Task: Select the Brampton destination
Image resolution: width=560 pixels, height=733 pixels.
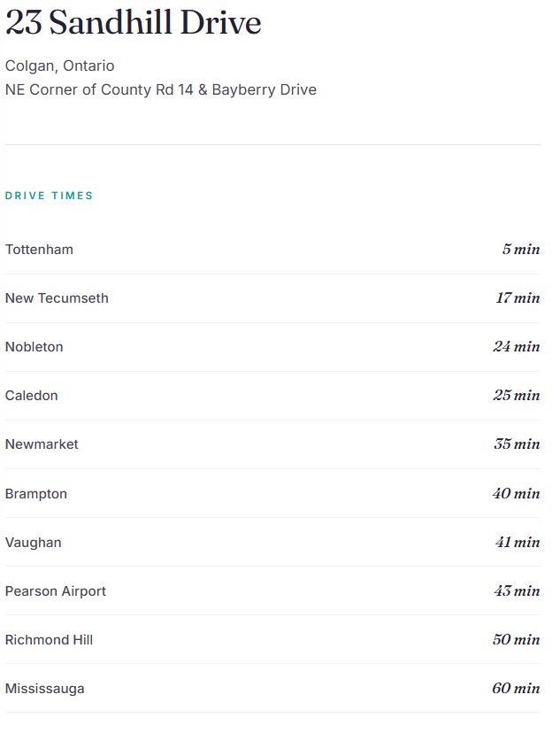Action: (36, 494)
